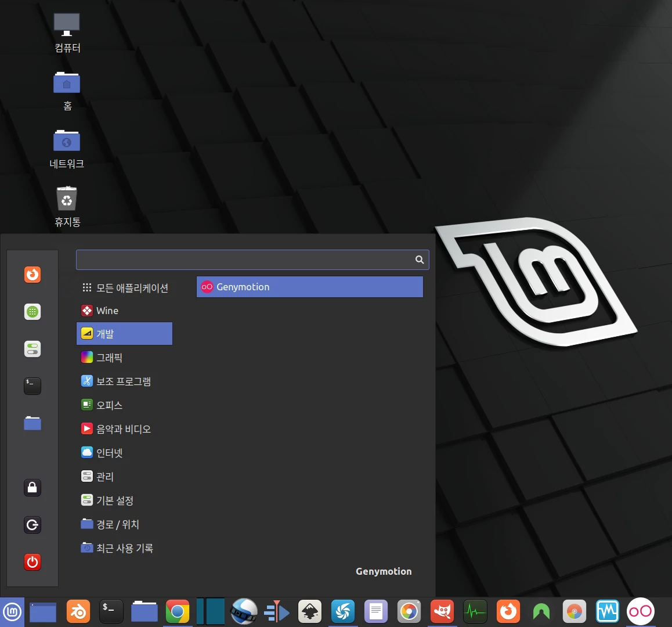Select the 그래픽 category

coord(124,357)
